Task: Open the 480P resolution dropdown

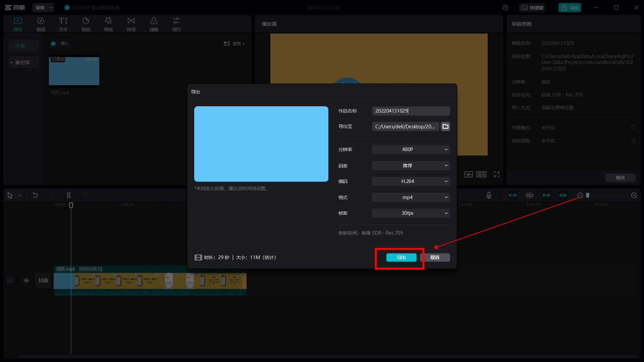Action: pyautogui.click(x=411, y=149)
